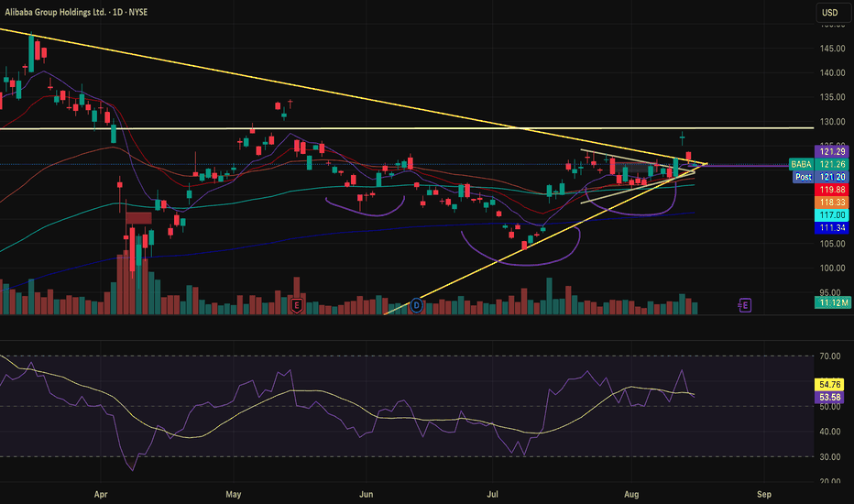Click the purple 121.29 price label

832,151
